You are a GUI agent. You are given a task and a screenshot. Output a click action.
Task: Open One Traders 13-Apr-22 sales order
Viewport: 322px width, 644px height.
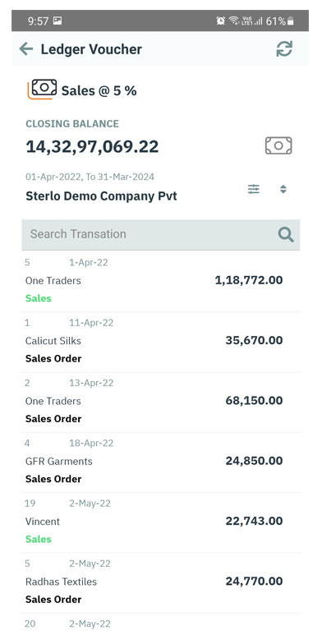(161, 402)
